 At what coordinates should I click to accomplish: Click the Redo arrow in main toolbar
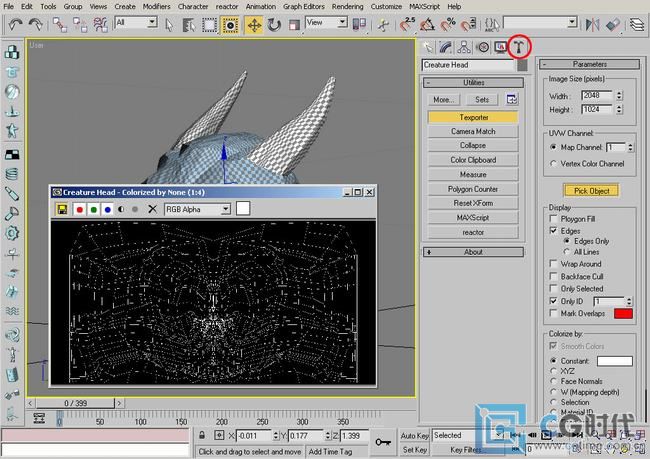coord(36,24)
